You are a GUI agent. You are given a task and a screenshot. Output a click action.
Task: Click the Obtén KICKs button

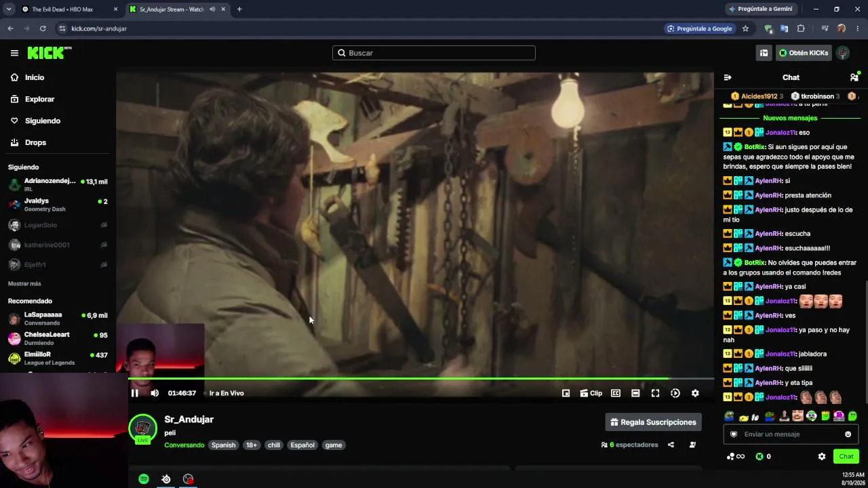pyautogui.click(x=804, y=53)
